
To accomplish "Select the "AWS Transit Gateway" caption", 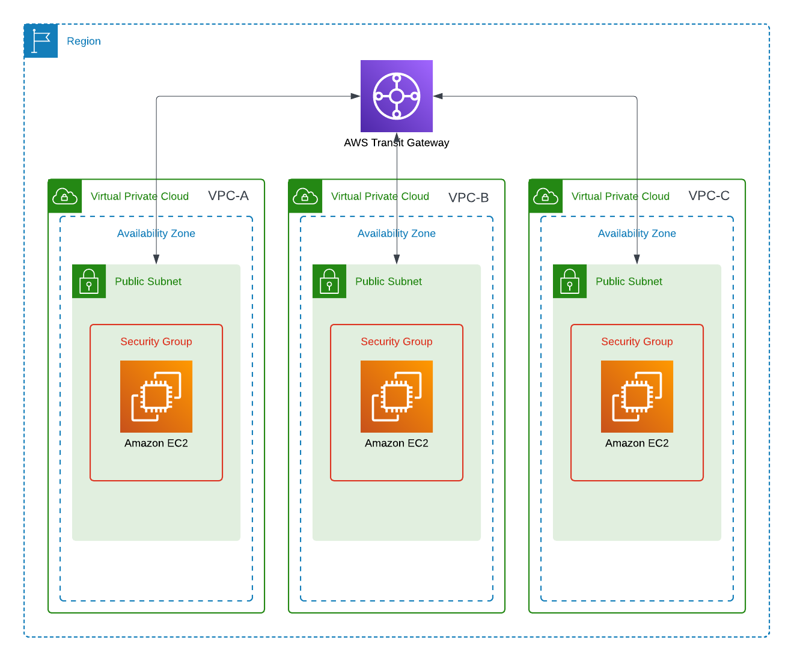I will point(397,142).
